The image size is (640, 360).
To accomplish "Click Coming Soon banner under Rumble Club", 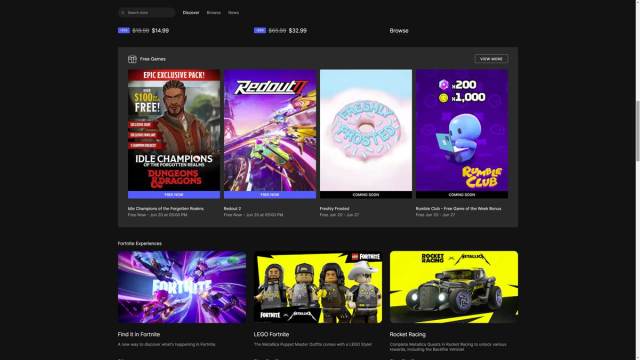I will pyautogui.click(x=462, y=195).
